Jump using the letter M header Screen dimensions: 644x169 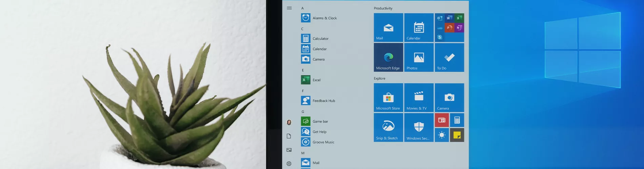tap(303, 153)
